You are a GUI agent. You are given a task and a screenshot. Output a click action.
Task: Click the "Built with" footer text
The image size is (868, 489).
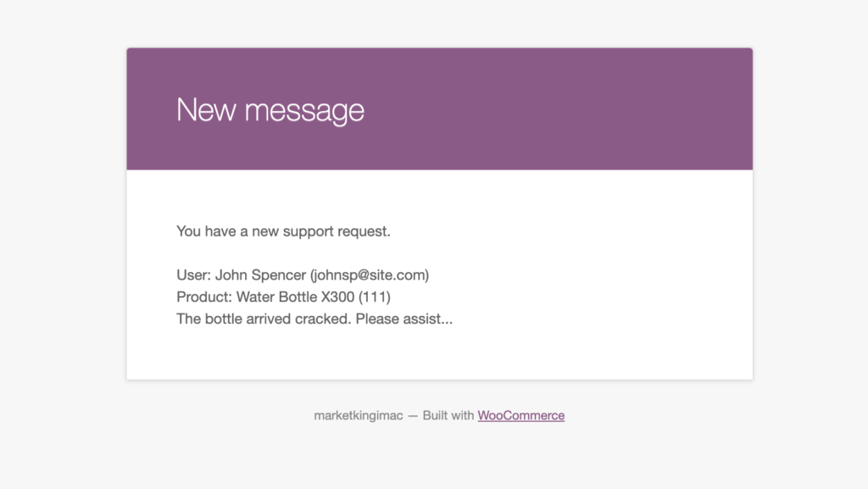coord(448,415)
